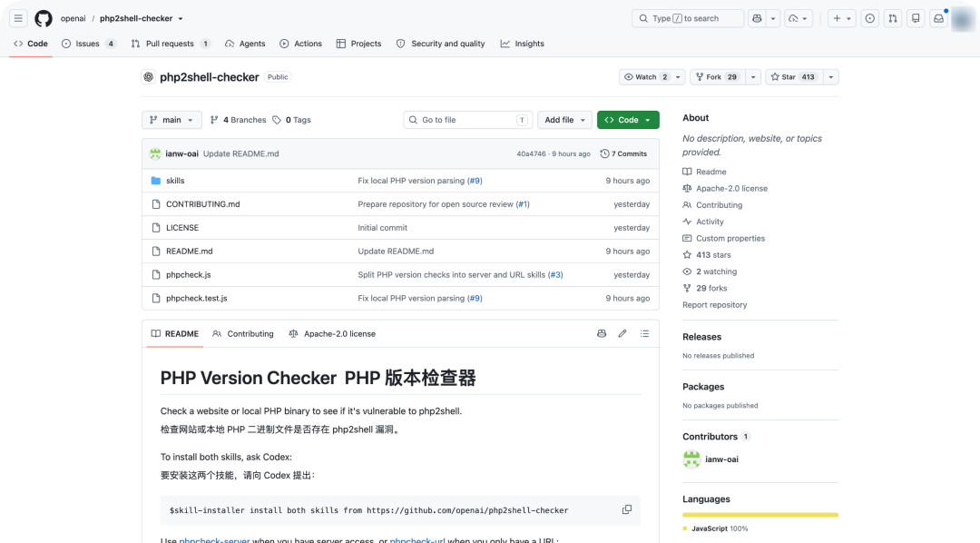Image resolution: width=980 pixels, height=543 pixels.
Task: View the 7 Commits history
Action: (623, 153)
